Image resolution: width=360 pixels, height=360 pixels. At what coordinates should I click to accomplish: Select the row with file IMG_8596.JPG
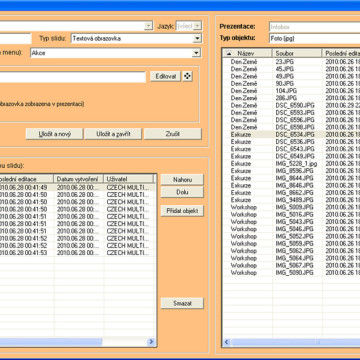292,171
